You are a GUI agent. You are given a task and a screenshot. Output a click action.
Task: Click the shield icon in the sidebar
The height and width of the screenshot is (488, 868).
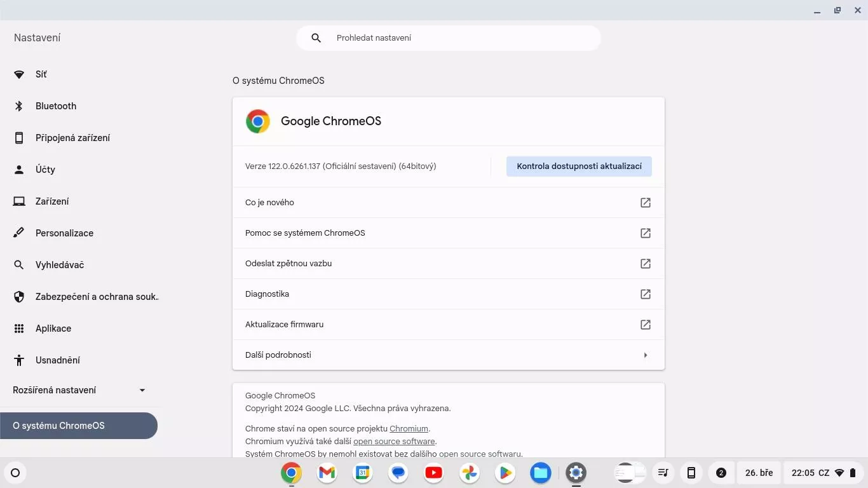(19, 297)
